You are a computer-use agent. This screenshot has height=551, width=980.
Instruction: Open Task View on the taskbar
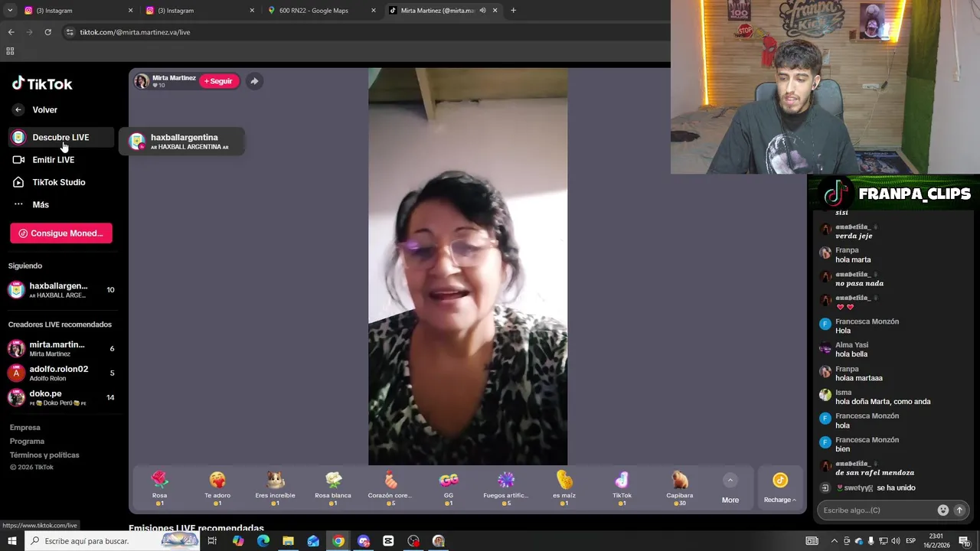tap(212, 541)
